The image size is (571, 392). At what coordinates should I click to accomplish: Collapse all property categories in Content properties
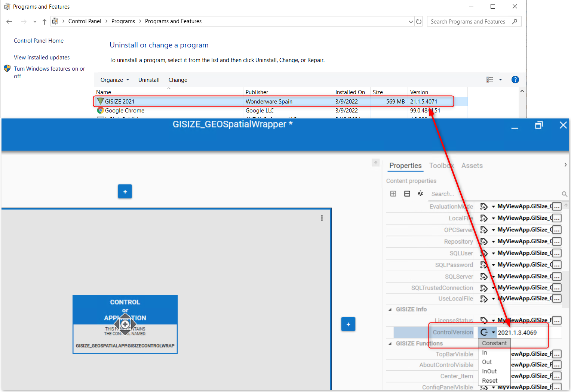[407, 194]
